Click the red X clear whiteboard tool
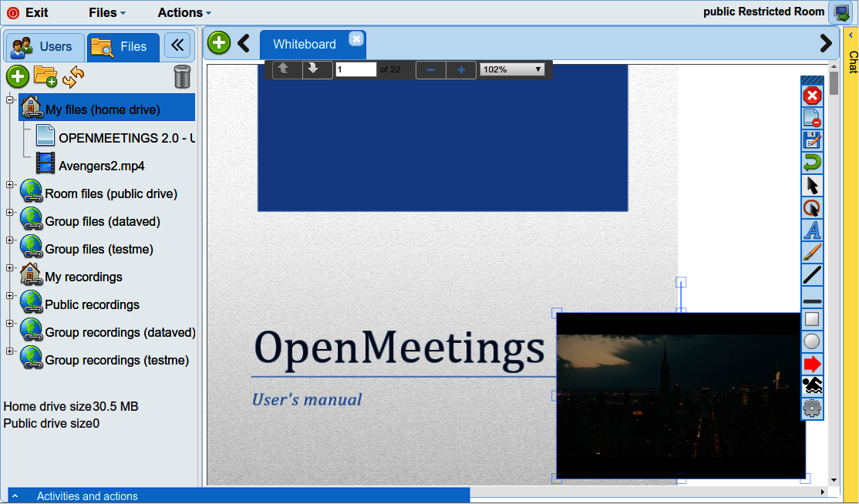This screenshot has height=504, width=859. coord(812,96)
